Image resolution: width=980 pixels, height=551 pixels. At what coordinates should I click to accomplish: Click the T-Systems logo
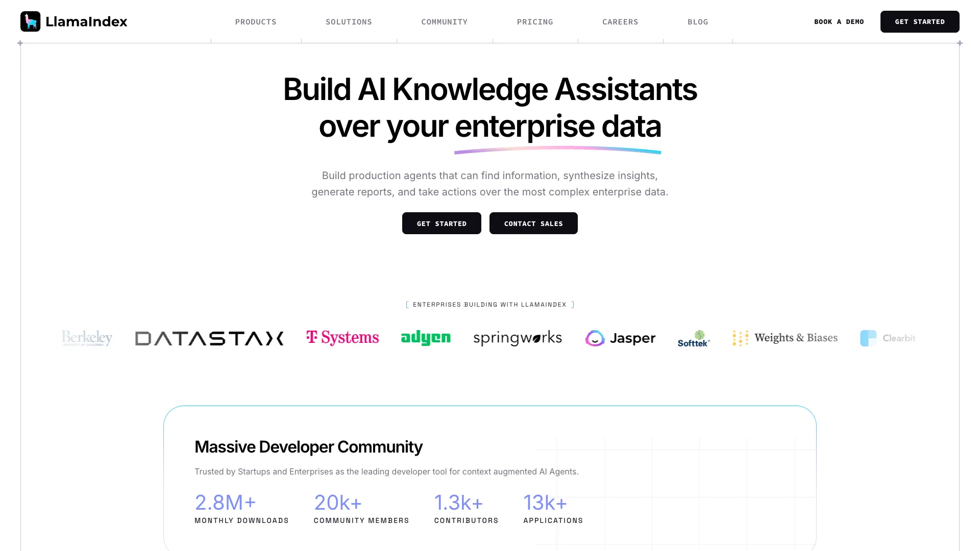(342, 338)
